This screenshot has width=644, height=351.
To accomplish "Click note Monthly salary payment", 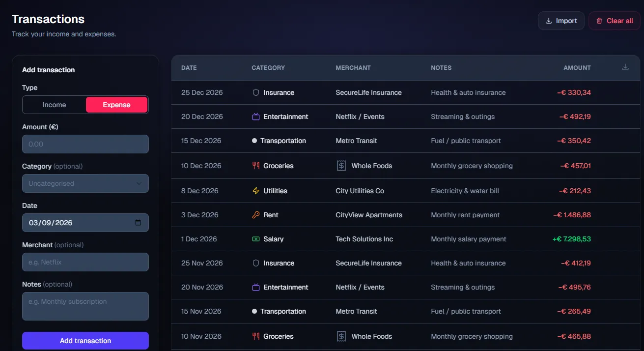I will pyautogui.click(x=469, y=239).
